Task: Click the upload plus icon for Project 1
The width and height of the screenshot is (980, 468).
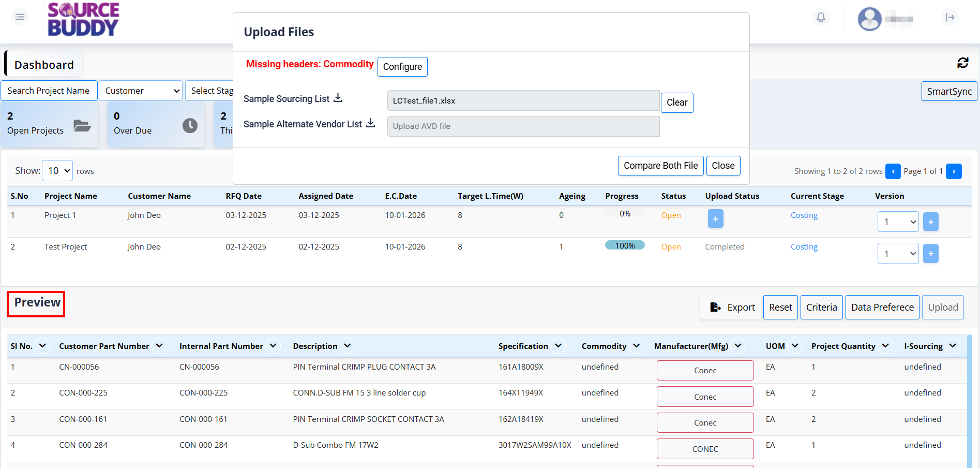Action: click(715, 219)
